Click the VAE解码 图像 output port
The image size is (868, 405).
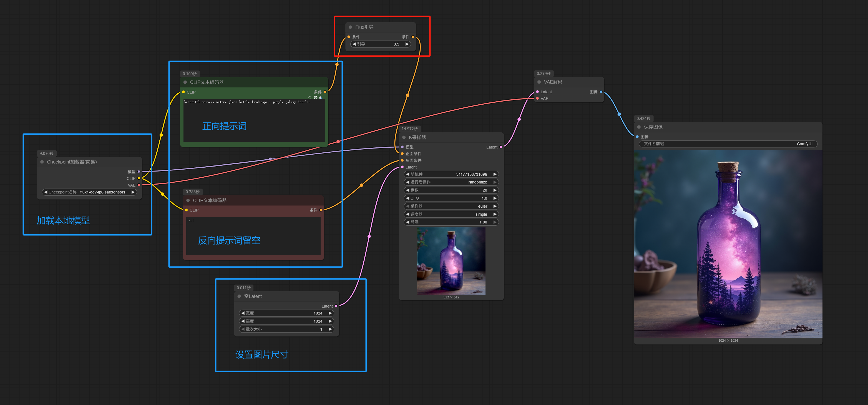click(601, 92)
